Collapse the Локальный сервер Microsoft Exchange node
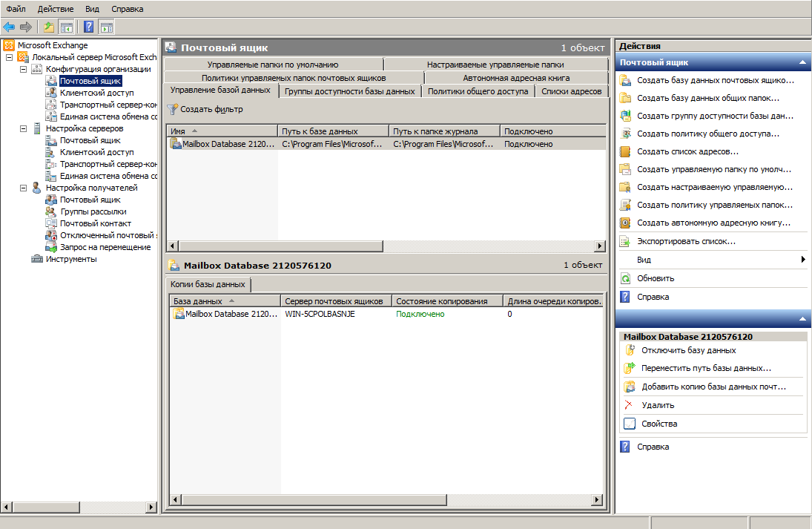 [x=10, y=58]
